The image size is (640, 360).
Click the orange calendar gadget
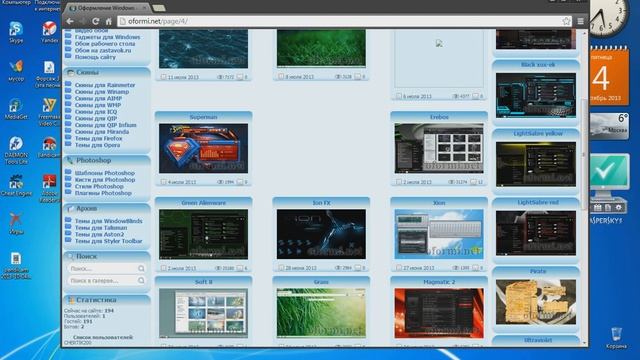point(608,76)
